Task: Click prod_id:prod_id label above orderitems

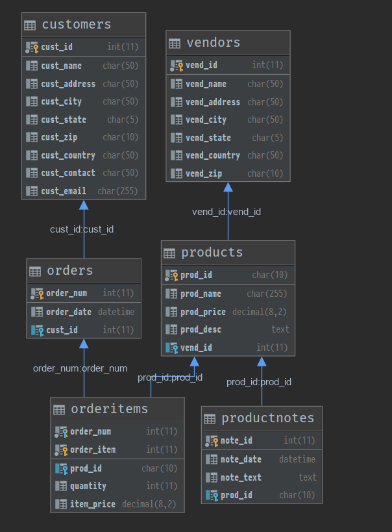Action: click(170, 377)
